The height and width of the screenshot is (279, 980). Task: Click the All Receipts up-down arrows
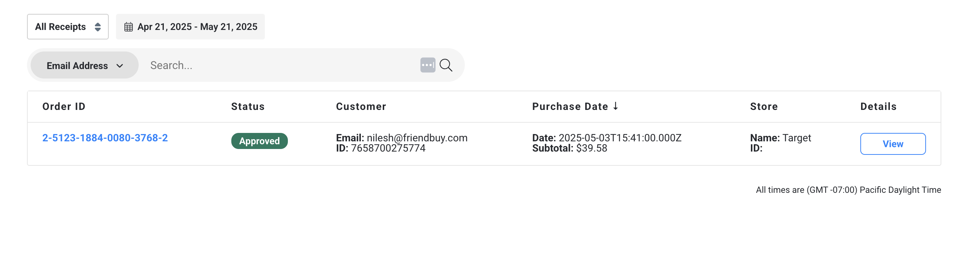(x=98, y=27)
